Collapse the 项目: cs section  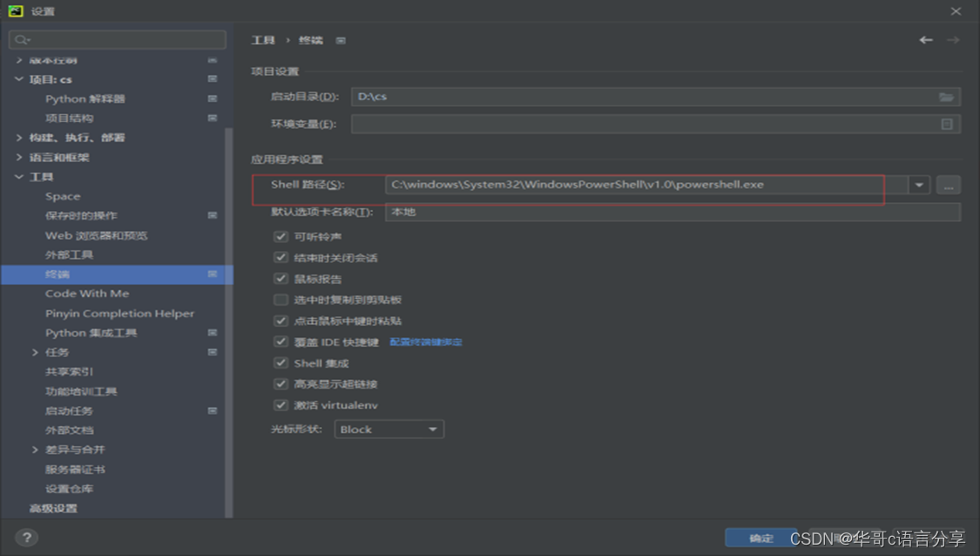coord(18,78)
